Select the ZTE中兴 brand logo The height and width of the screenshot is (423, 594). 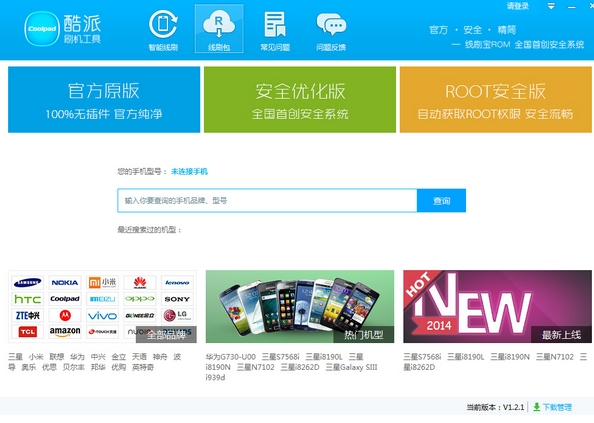[x=27, y=315]
